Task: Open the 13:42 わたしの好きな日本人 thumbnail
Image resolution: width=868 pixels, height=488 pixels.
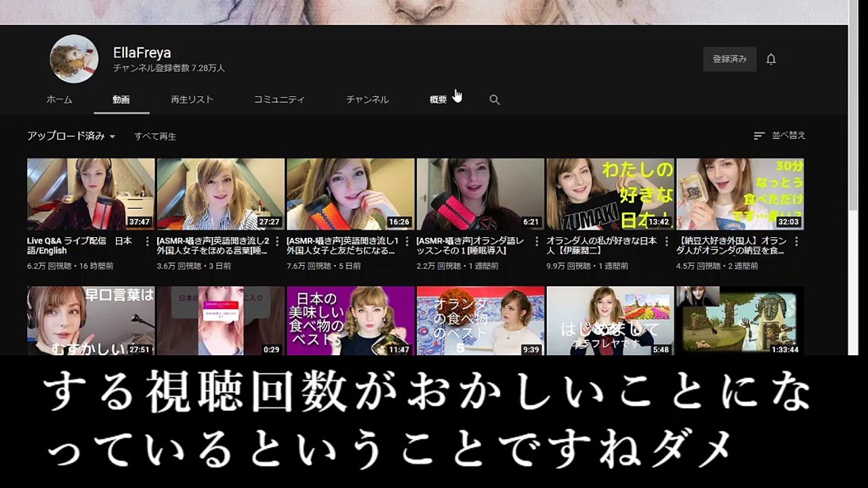Action: click(611, 195)
